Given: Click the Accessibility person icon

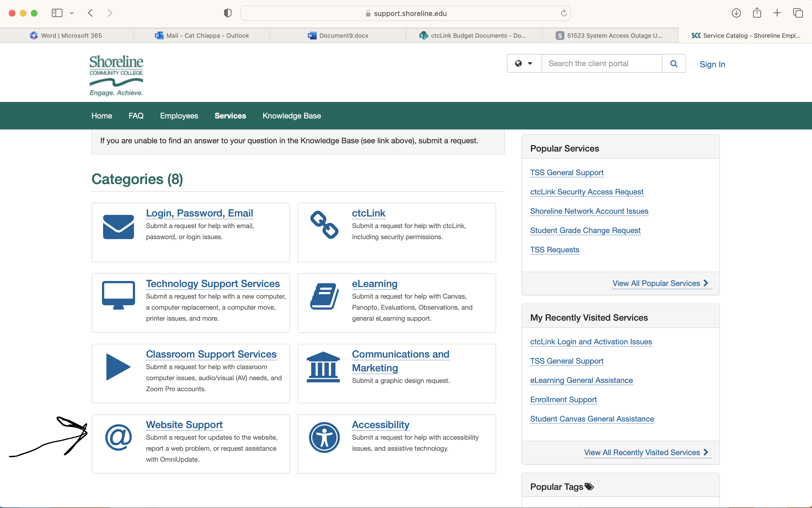Looking at the screenshot, I should [324, 437].
